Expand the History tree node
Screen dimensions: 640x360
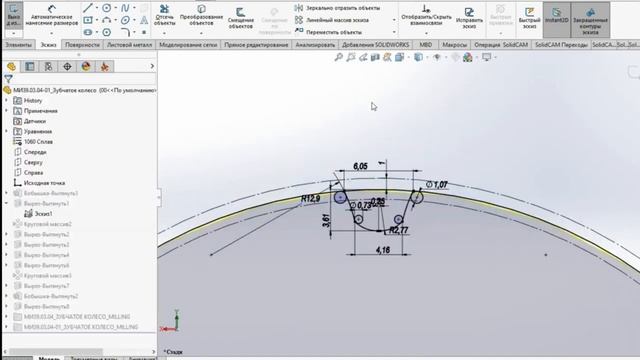(x=6, y=100)
